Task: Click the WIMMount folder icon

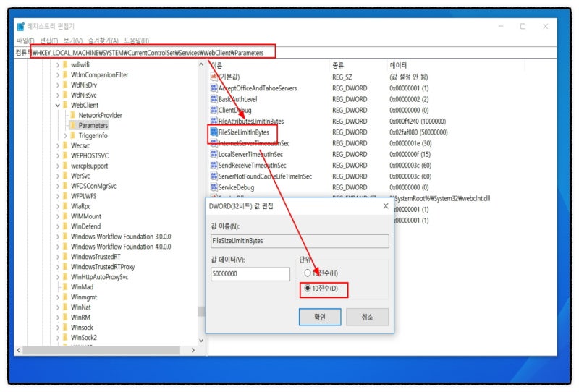Action: coord(65,216)
